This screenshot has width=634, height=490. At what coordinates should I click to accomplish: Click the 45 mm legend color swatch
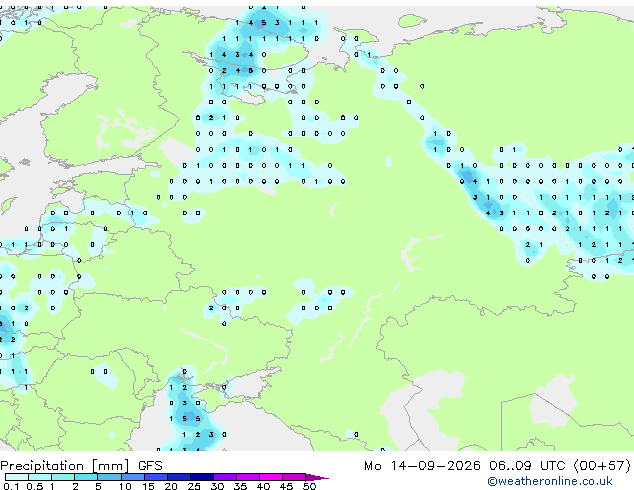coord(294,477)
